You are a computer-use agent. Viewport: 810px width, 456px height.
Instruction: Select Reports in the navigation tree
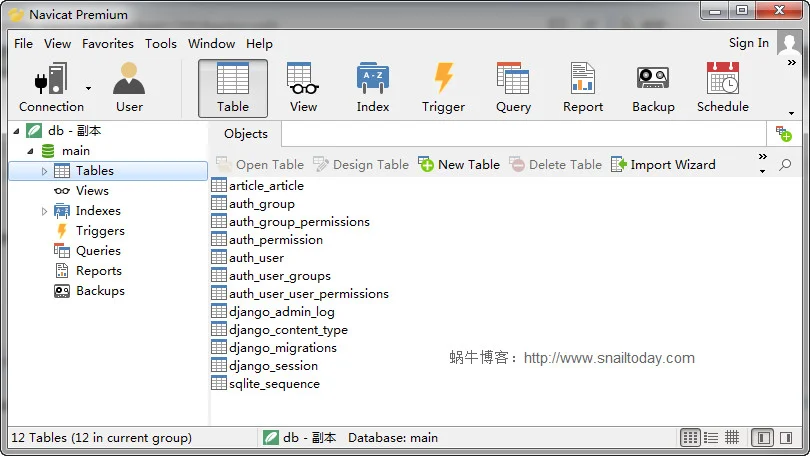tap(99, 271)
